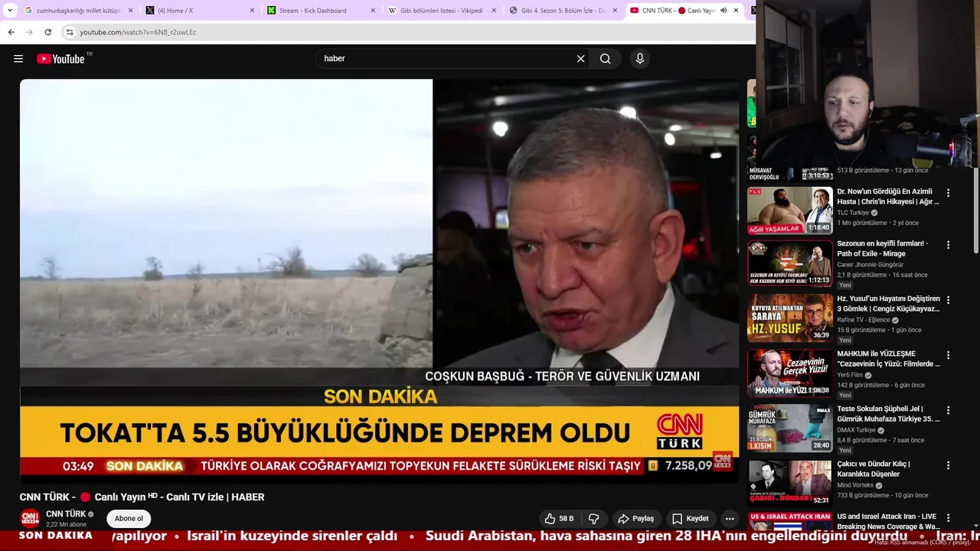Open CNN TÜRK channel name link
This screenshot has height=551, width=980.
66,514
